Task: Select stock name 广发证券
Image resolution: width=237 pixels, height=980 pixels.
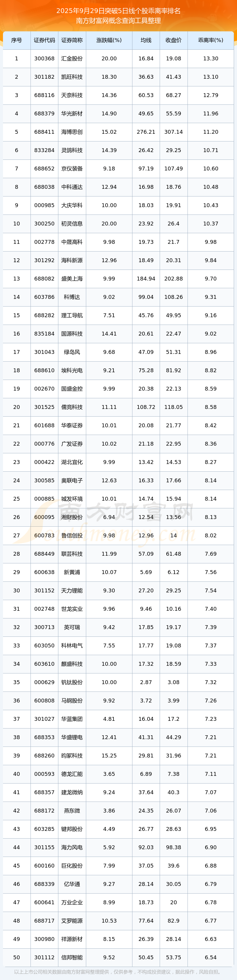Action: (x=72, y=444)
